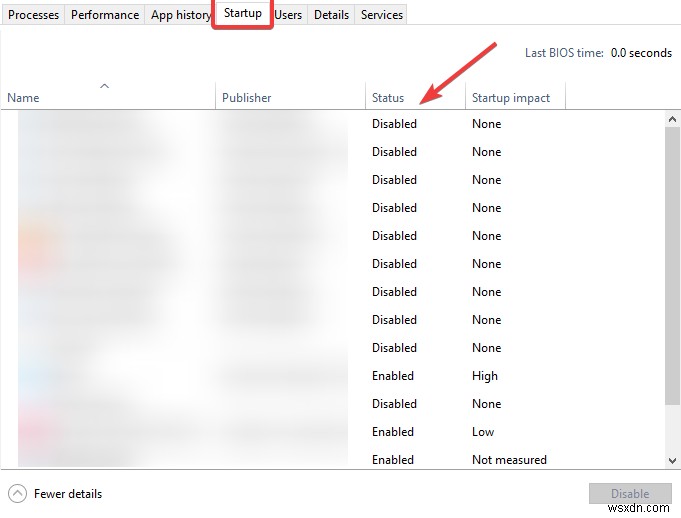The height and width of the screenshot is (518, 681).
Task: Open the Details tab
Action: (x=331, y=15)
